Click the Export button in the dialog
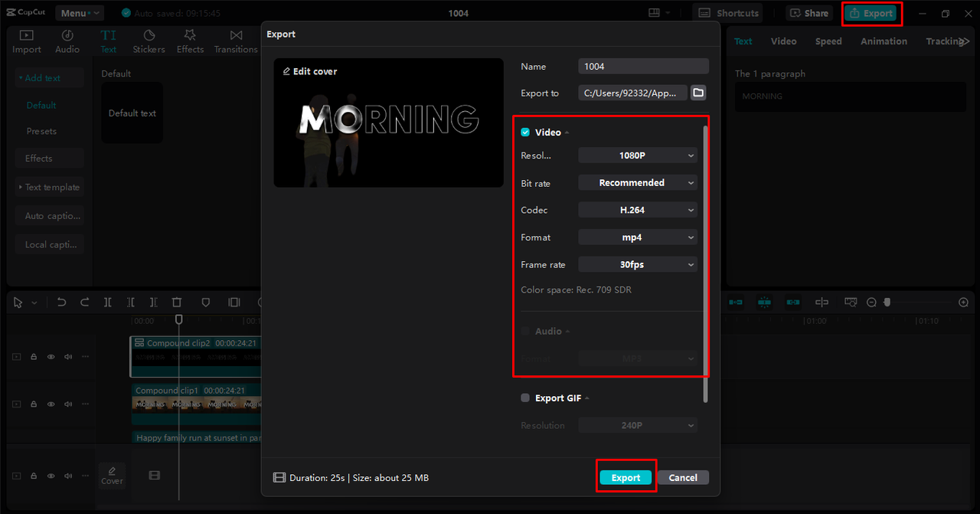Screen dimensions: 980x514 point(626,477)
